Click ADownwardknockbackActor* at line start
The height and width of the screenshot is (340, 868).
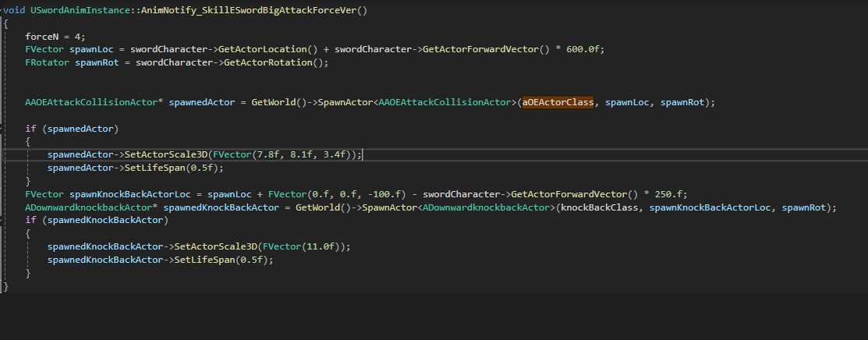[x=91, y=207]
